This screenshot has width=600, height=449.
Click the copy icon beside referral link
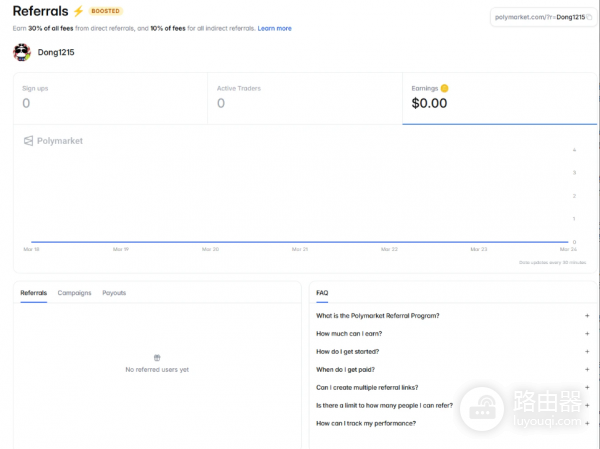[x=589, y=17]
